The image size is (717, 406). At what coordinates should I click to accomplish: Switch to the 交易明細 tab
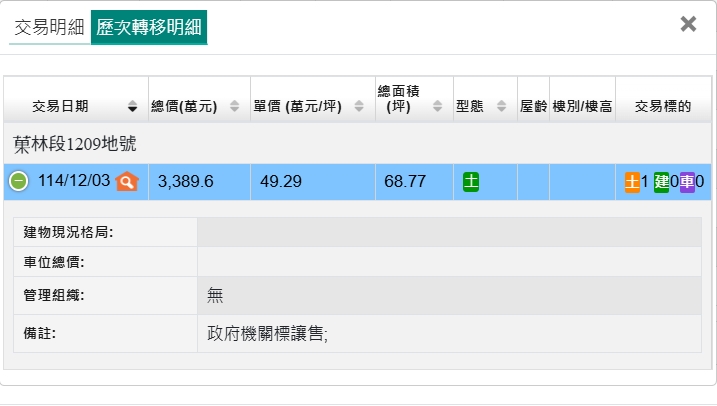pos(49,27)
